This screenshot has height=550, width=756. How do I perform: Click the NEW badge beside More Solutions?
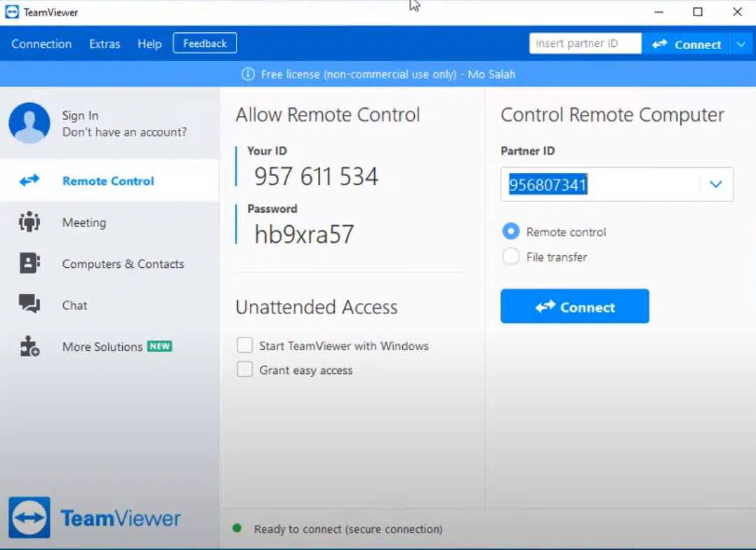click(x=159, y=346)
